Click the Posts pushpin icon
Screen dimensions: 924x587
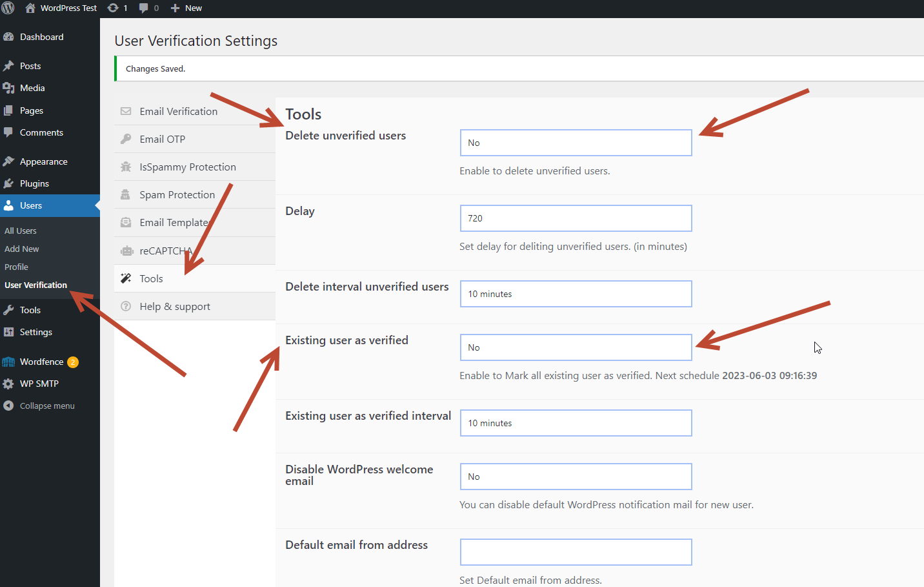tap(8, 66)
